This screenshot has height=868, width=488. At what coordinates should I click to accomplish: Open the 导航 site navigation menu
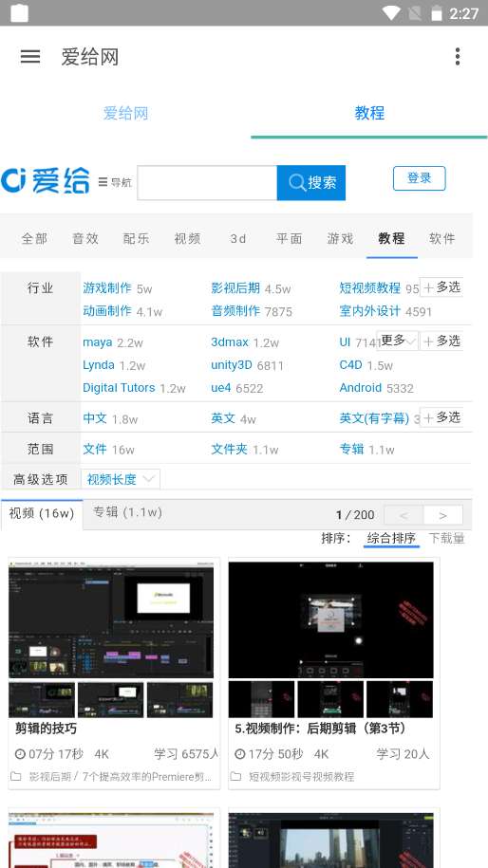pyautogui.click(x=115, y=182)
